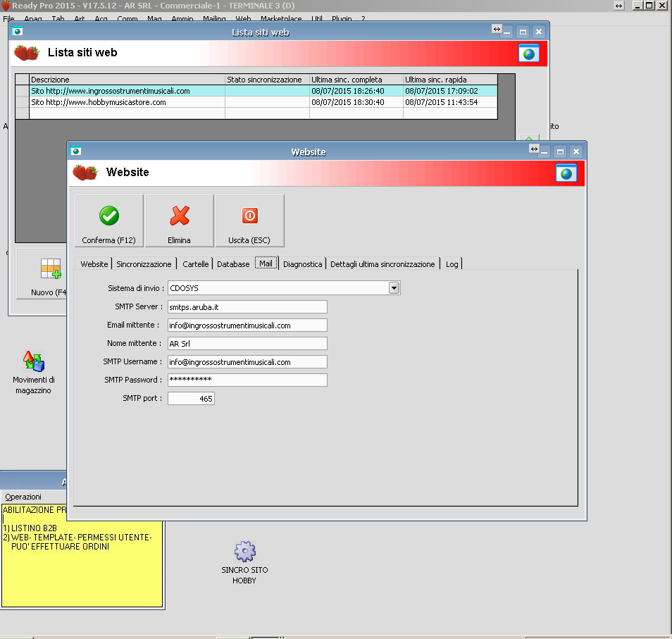The width and height of the screenshot is (672, 639).
Task: Click the SMTP Server field
Action: pyautogui.click(x=247, y=307)
